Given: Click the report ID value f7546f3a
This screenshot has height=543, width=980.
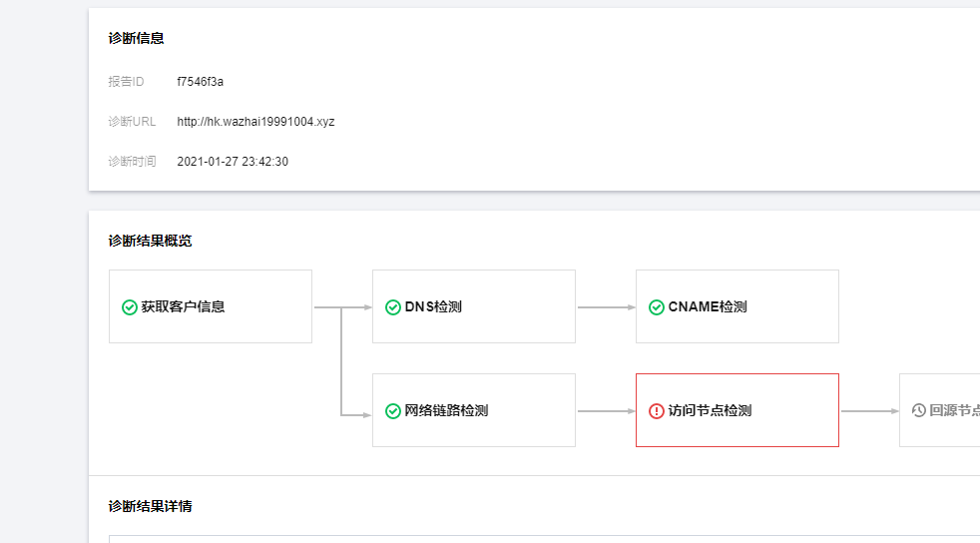Looking at the screenshot, I should pos(200,82).
